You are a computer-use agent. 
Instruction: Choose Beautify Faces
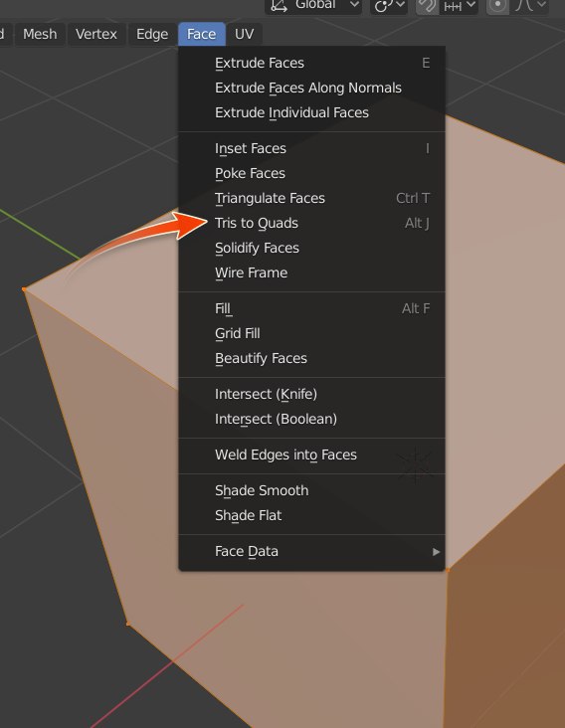point(311,358)
